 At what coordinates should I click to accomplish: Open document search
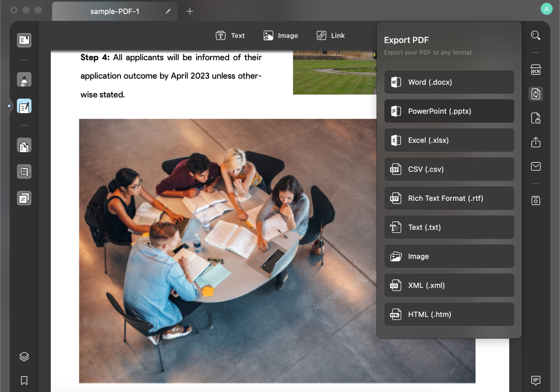coord(536,35)
